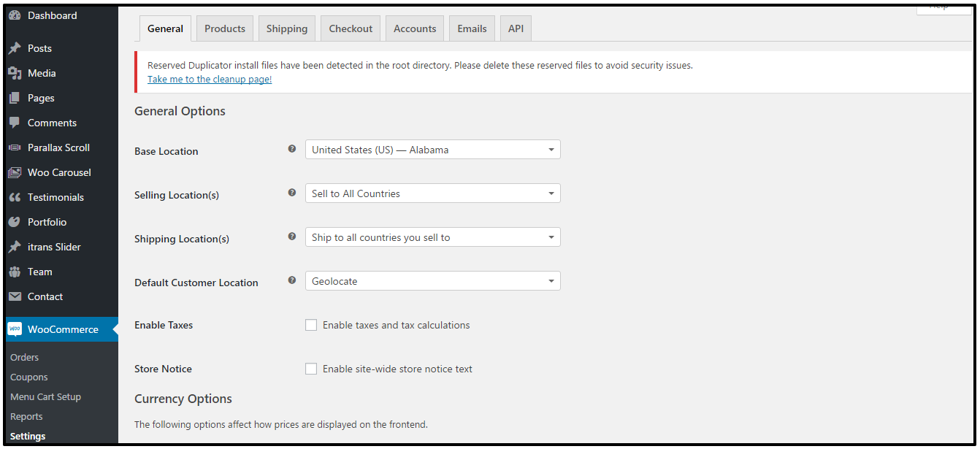This screenshot has height=449, width=980.
Task: Click the WooCommerce logo icon
Action: [15, 329]
